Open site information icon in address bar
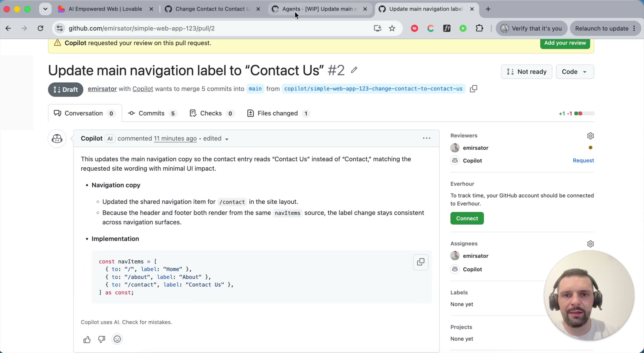 pyautogui.click(x=60, y=28)
